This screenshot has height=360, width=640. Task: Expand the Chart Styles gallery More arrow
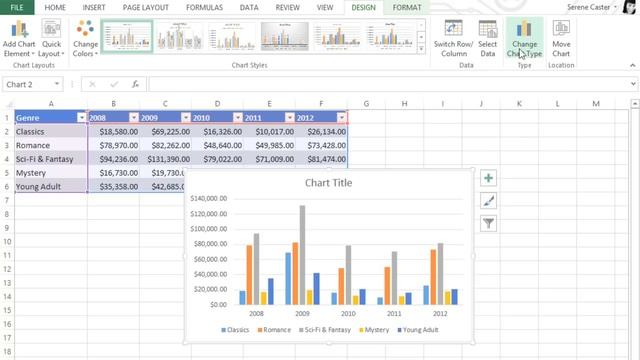tap(421, 49)
